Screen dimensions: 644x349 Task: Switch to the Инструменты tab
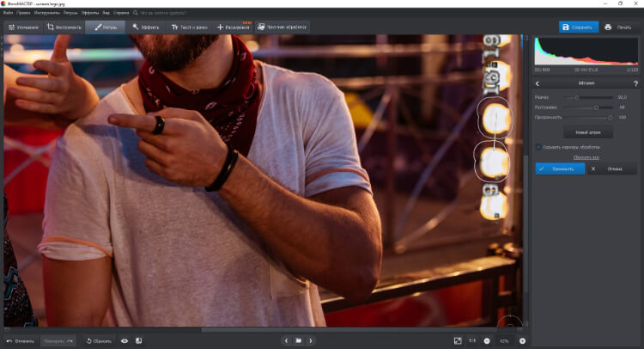click(64, 28)
